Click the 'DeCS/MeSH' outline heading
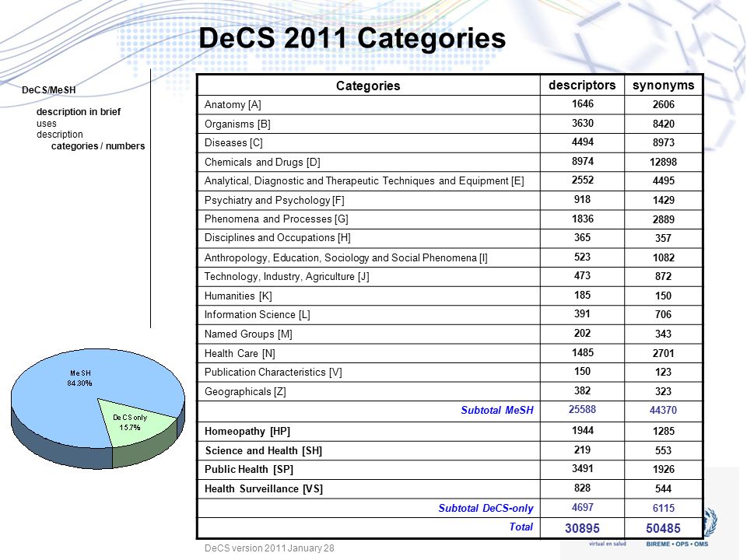The image size is (747, 560). [x=48, y=90]
